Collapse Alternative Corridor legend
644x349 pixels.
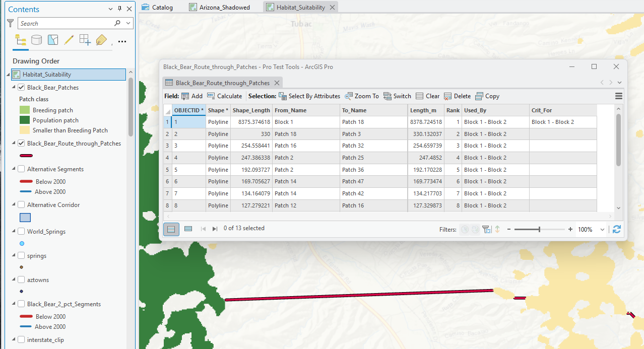14,205
